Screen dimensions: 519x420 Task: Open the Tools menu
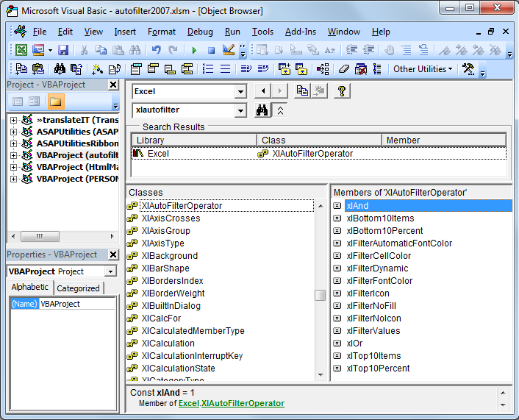coord(262,32)
